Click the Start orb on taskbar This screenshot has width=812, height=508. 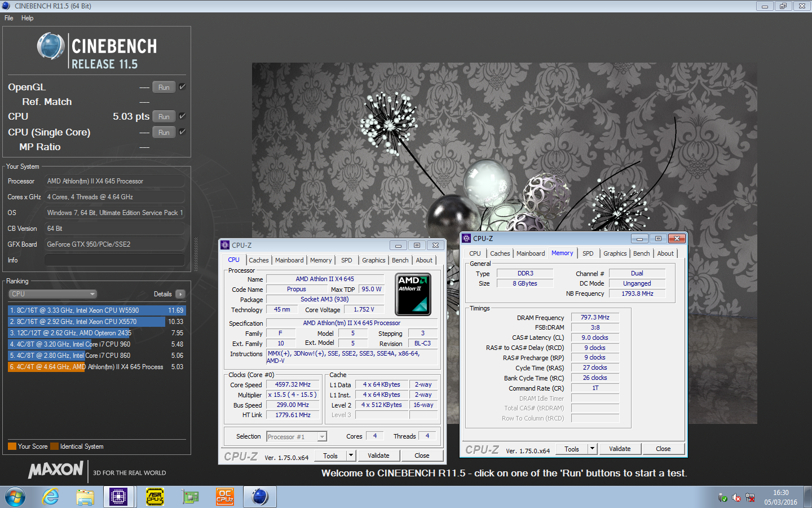point(15,497)
